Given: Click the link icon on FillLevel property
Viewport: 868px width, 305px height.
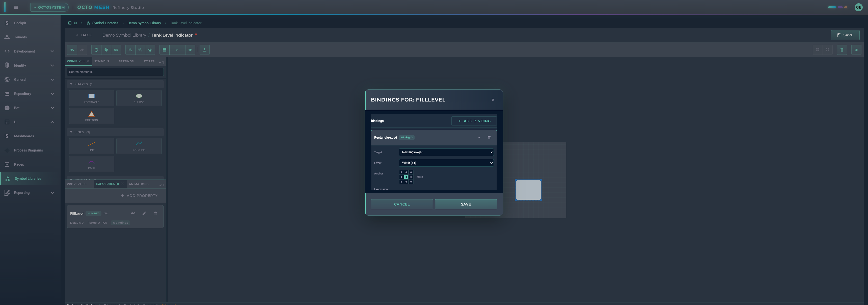Looking at the screenshot, I should [133, 213].
